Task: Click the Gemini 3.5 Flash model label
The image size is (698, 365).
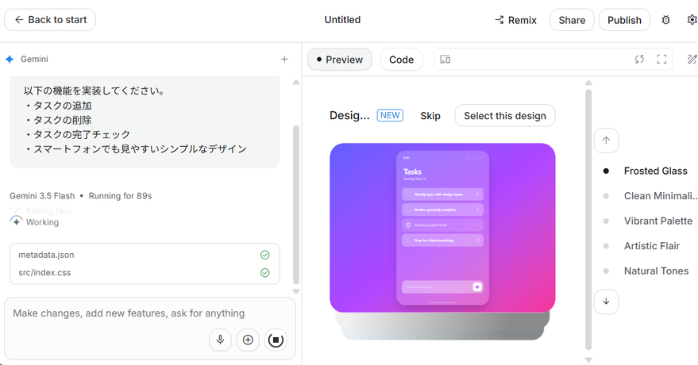Action: coord(42,196)
